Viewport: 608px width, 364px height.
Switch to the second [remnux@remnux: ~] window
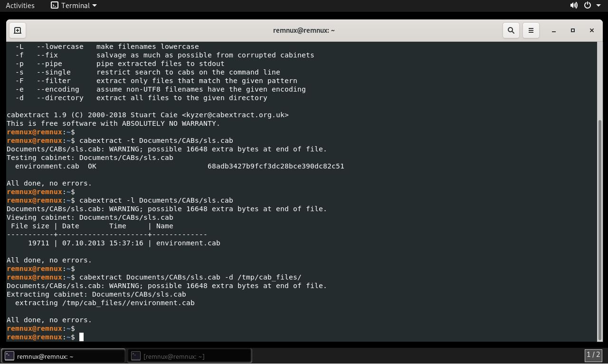tap(190, 356)
